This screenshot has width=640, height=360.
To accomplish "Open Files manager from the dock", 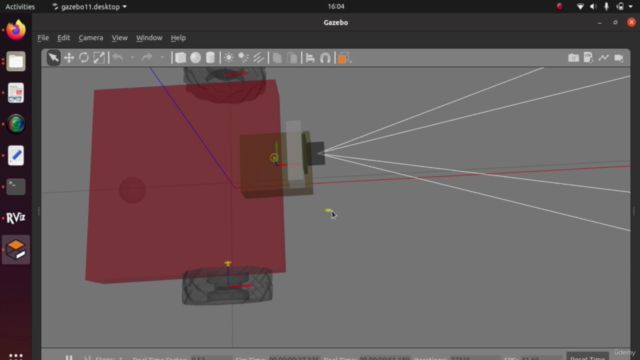I will point(16,62).
